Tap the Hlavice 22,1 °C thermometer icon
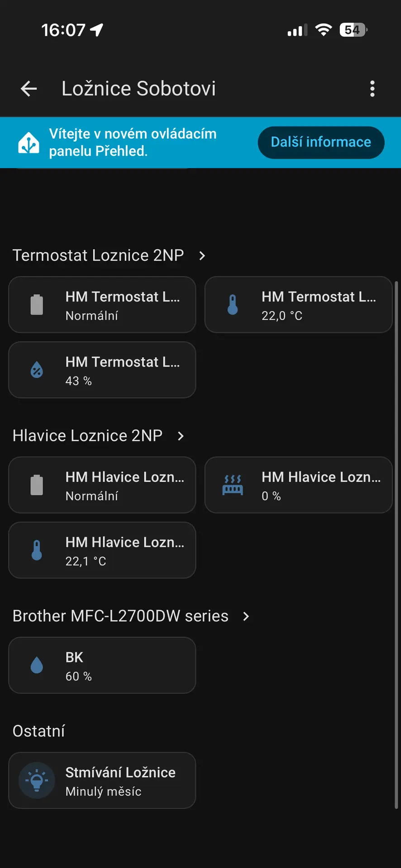This screenshot has height=868, width=401. [x=37, y=550]
